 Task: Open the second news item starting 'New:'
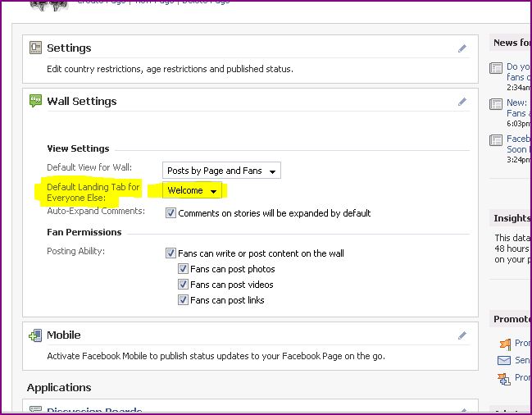516,103
